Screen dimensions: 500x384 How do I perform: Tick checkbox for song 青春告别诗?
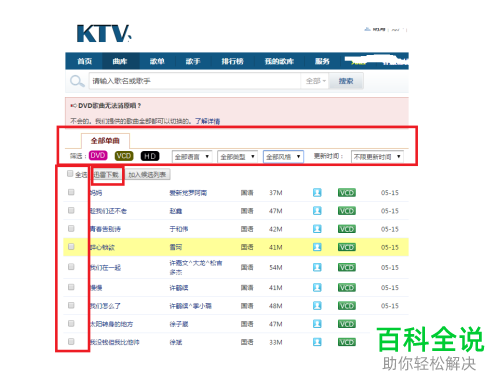point(71,228)
